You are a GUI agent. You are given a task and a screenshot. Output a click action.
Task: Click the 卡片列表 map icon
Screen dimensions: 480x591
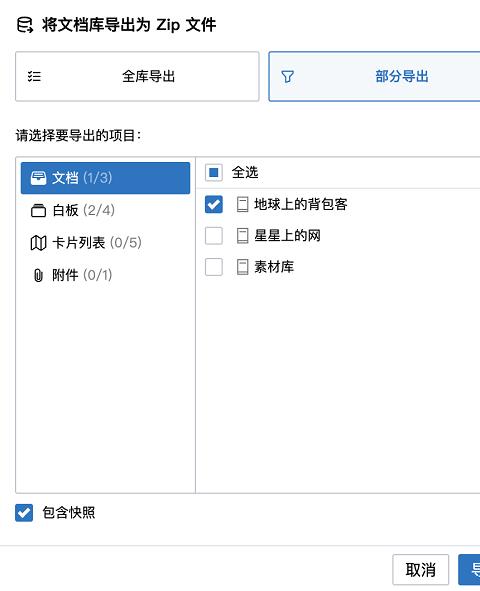38,243
